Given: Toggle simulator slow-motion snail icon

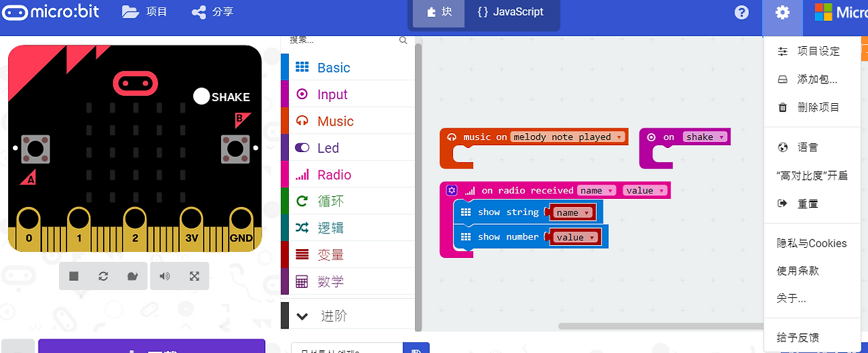Looking at the screenshot, I should [132, 276].
